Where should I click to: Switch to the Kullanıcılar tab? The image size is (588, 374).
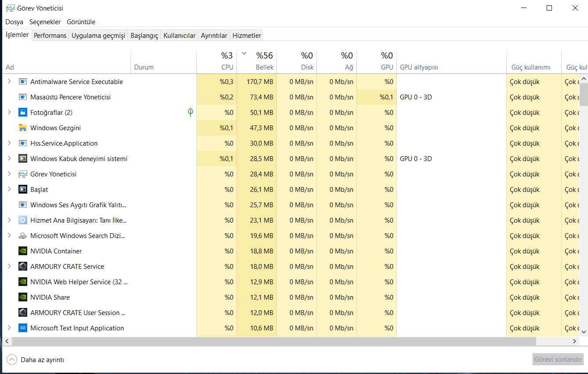179,36
